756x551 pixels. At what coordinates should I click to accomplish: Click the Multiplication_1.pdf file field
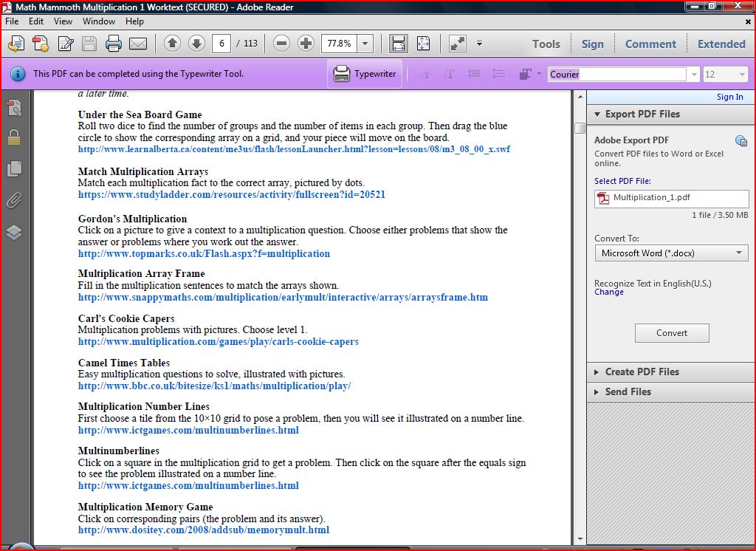672,198
